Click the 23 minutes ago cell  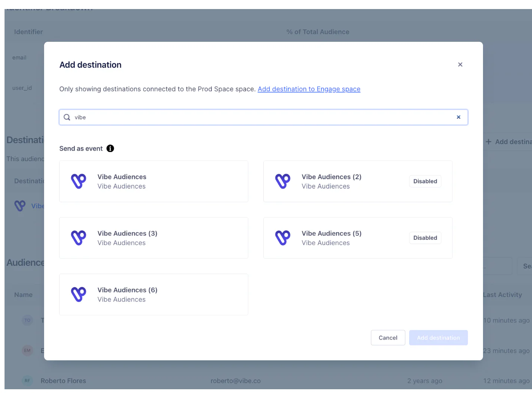pos(506,350)
